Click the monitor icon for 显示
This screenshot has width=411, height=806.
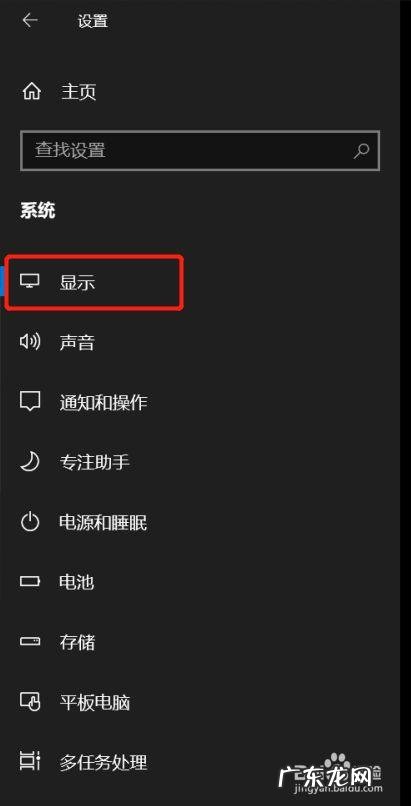(29, 282)
